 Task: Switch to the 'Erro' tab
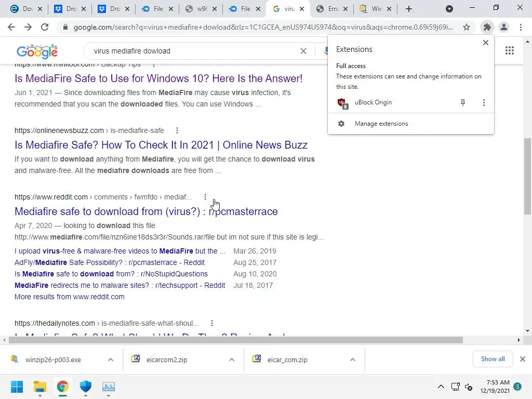click(329, 9)
